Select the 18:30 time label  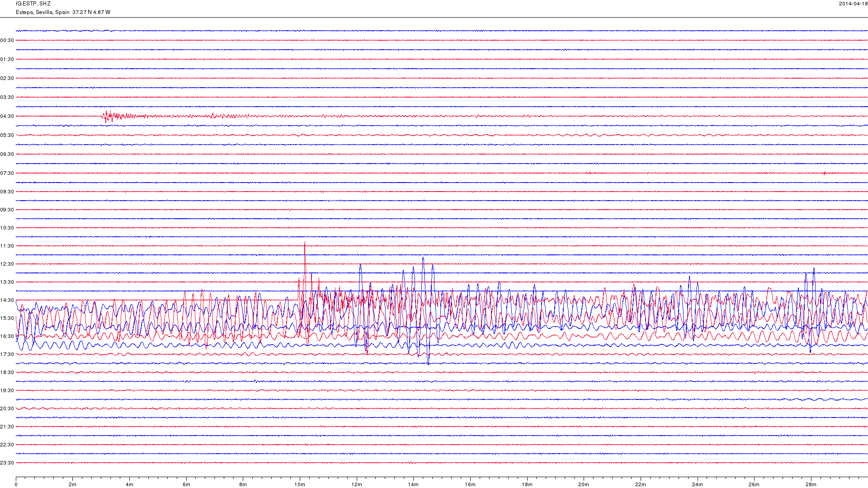[x=7, y=372]
